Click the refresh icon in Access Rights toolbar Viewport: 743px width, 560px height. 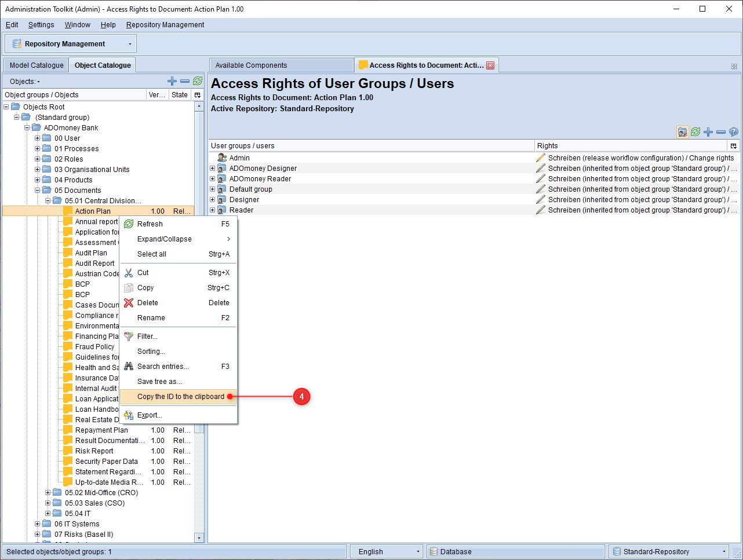pyautogui.click(x=695, y=132)
